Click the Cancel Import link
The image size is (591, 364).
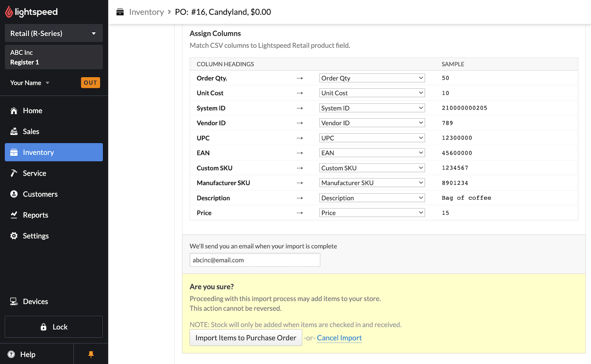tap(339, 338)
